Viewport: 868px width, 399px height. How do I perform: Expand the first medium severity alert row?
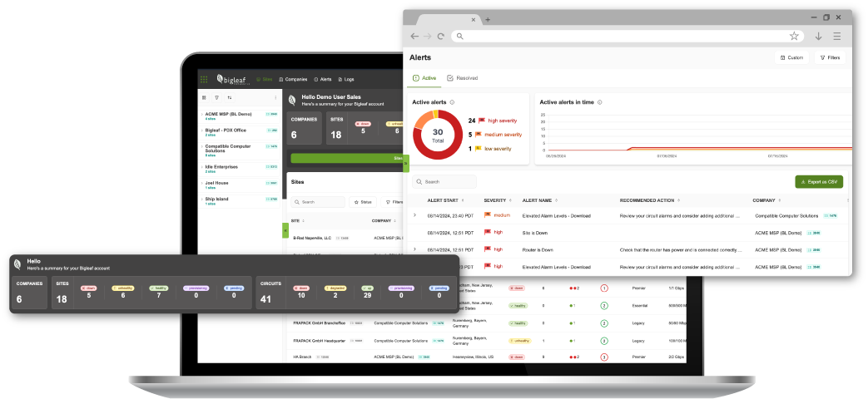point(414,215)
